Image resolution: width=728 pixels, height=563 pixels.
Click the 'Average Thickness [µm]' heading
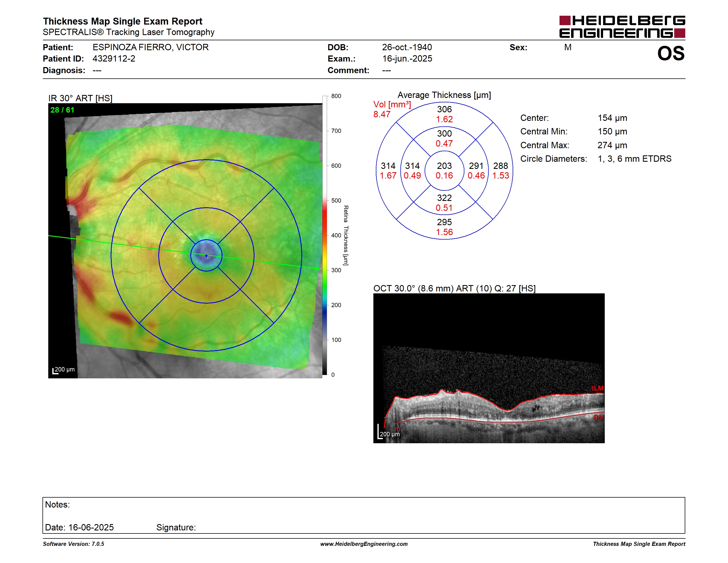point(444,95)
